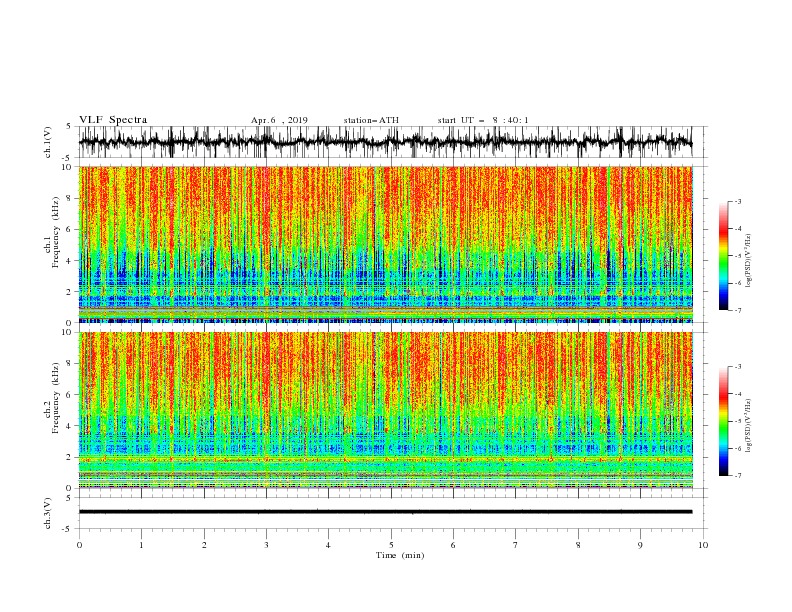Click the "VLF Spectra" plot title

tap(113, 120)
